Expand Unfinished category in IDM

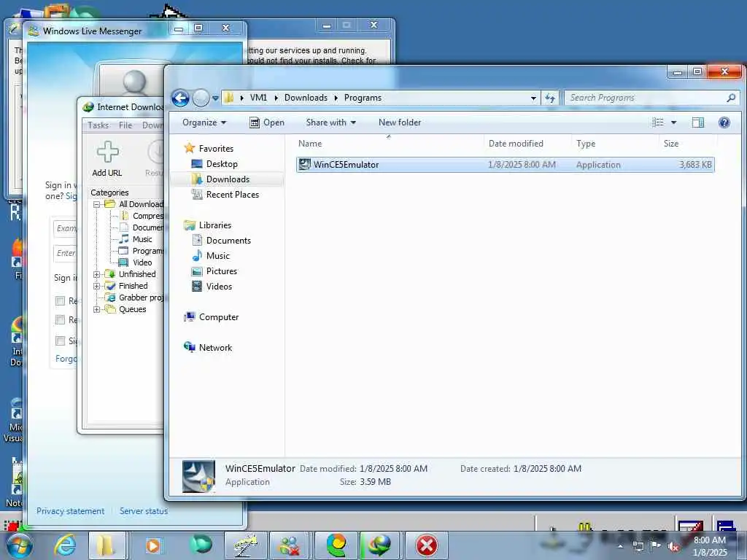pos(96,274)
